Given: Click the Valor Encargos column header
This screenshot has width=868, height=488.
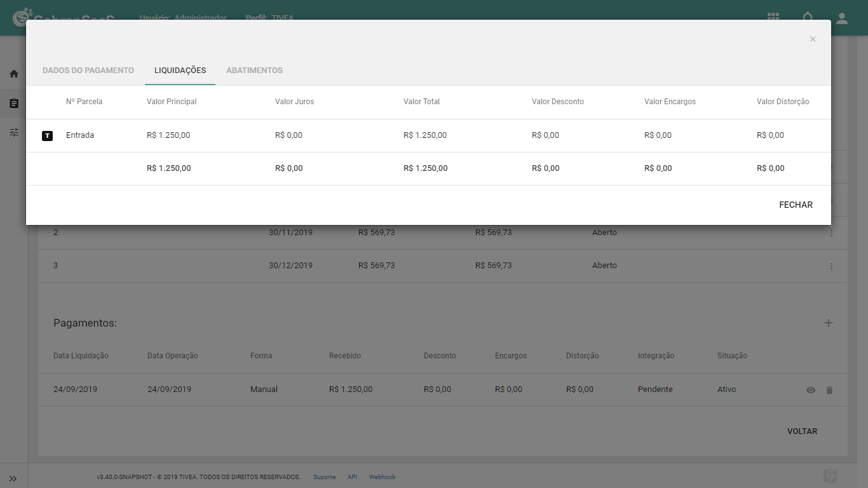Looking at the screenshot, I should (670, 102).
